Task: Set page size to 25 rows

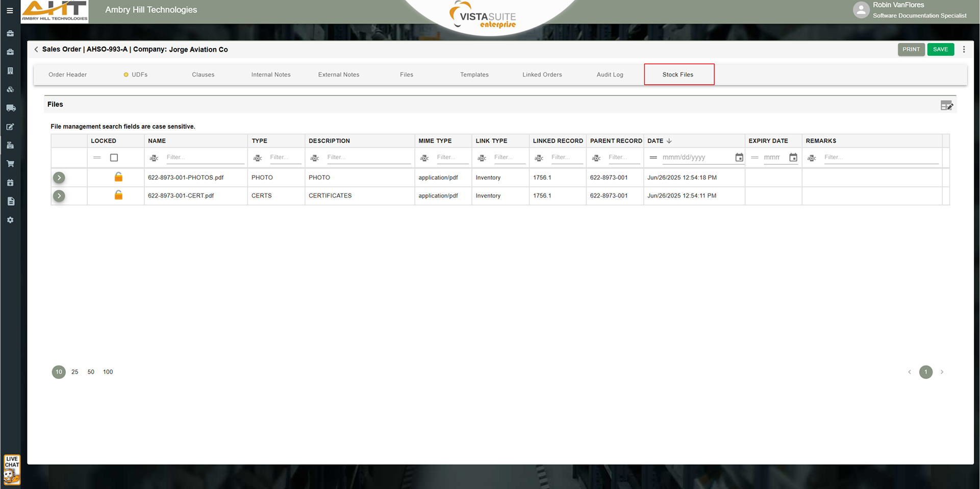Action: click(x=75, y=372)
